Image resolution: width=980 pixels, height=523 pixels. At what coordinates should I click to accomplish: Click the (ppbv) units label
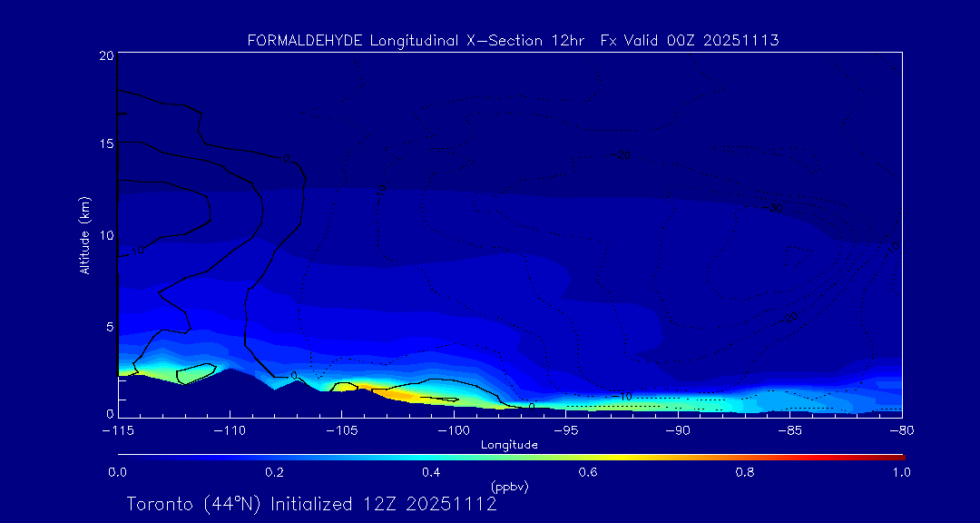pos(509,487)
